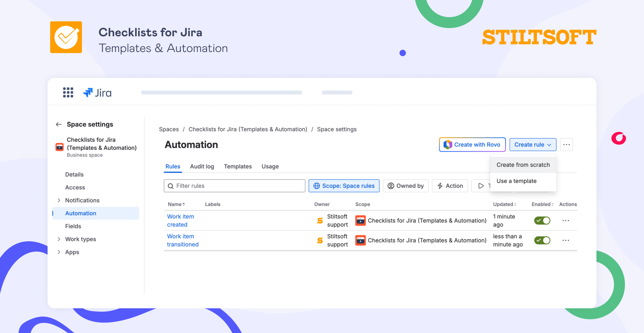Click Checklists for Jira breadcrumb link
This screenshot has height=333, width=644.
point(248,129)
